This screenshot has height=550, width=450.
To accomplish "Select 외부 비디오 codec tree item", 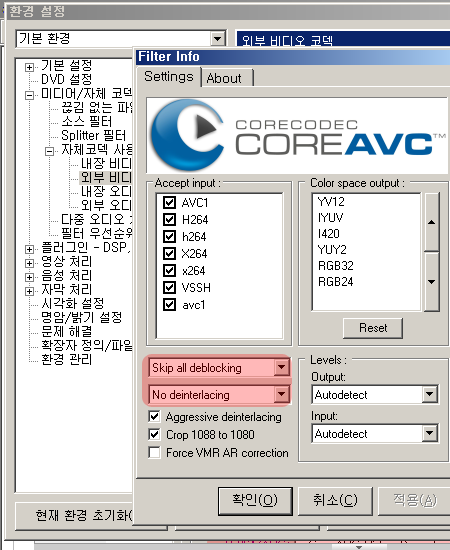I will pyautogui.click(x=106, y=177).
